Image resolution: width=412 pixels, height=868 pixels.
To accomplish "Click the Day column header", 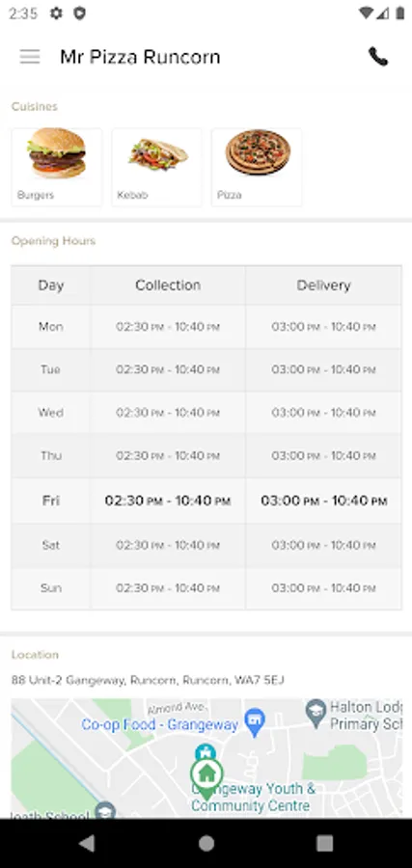I will click(51, 285).
